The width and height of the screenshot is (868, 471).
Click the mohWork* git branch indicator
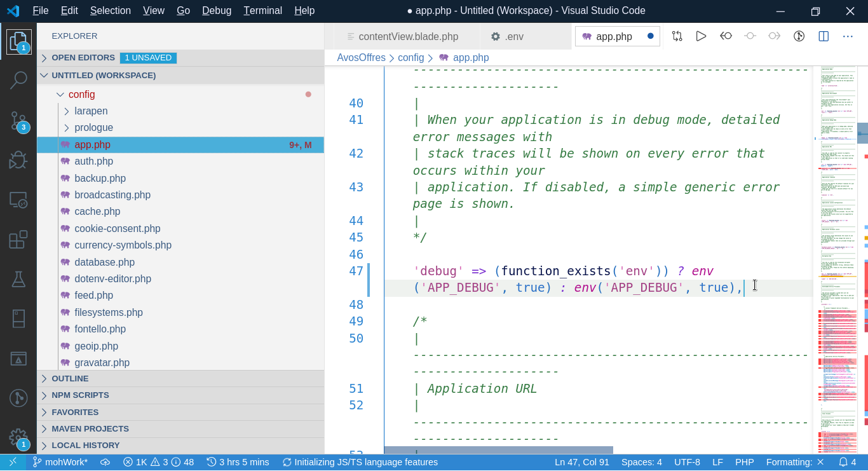60,462
